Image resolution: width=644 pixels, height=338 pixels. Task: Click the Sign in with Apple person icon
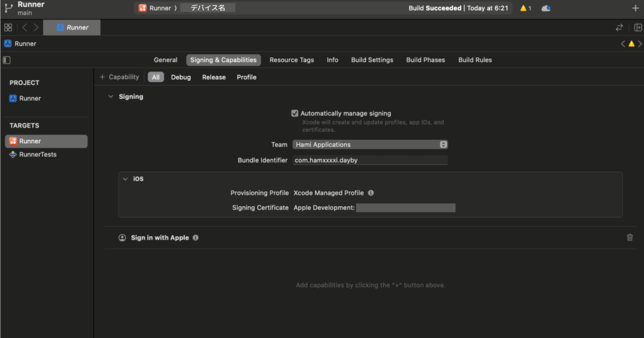point(122,238)
